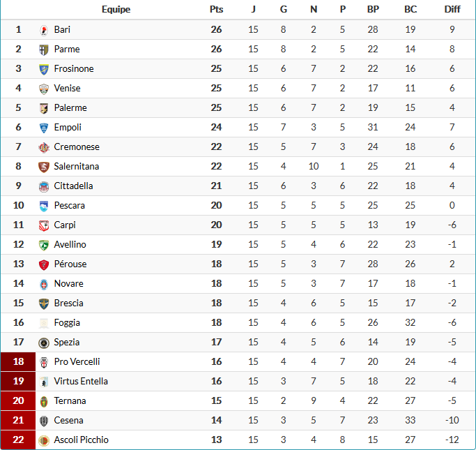Click the Bari club logo icon
The image size is (476, 450).
44,30
